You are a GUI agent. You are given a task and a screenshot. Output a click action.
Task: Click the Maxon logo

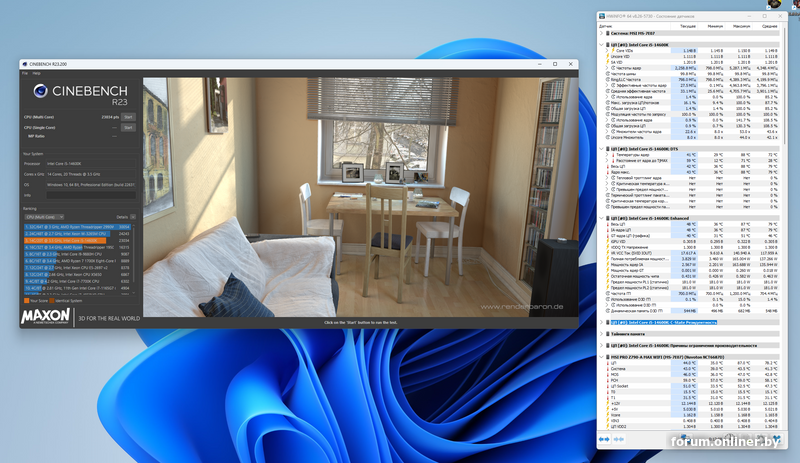click(x=44, y=318)
